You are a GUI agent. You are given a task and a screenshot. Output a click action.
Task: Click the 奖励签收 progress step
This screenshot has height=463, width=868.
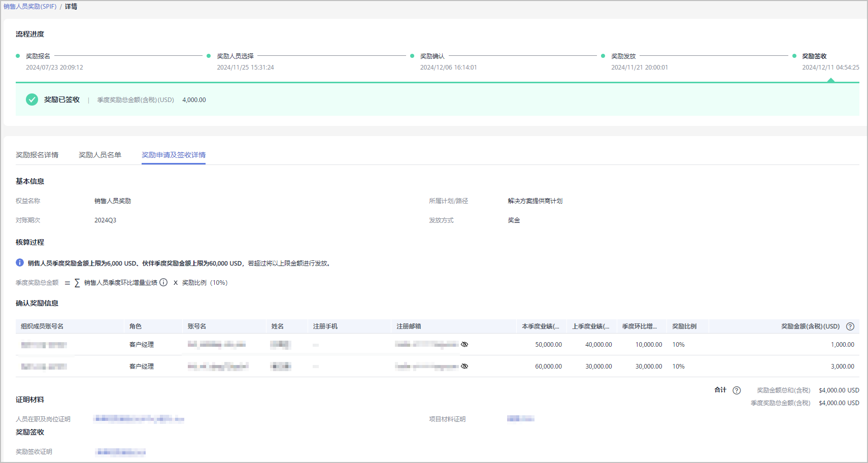click(814, 56)
